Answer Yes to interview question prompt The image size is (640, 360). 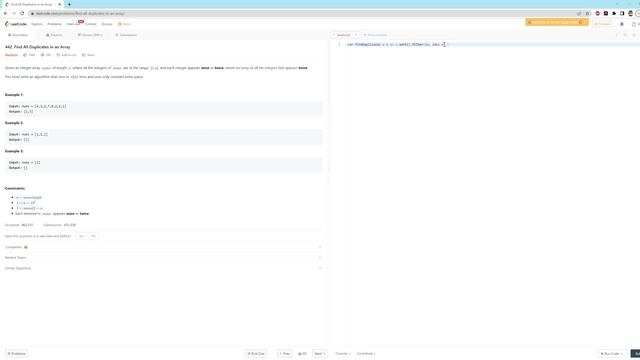81,236
